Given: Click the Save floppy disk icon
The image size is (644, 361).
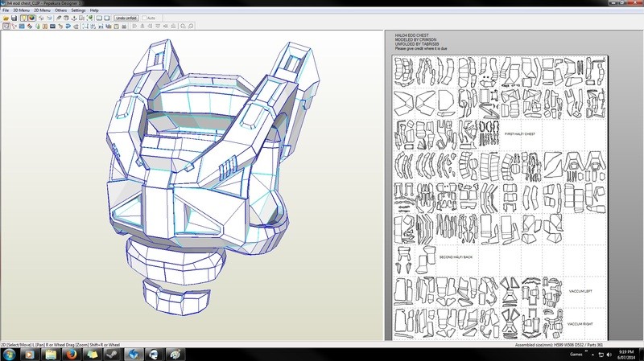Looking at the screenshot, I should click(x=14, y=18).
